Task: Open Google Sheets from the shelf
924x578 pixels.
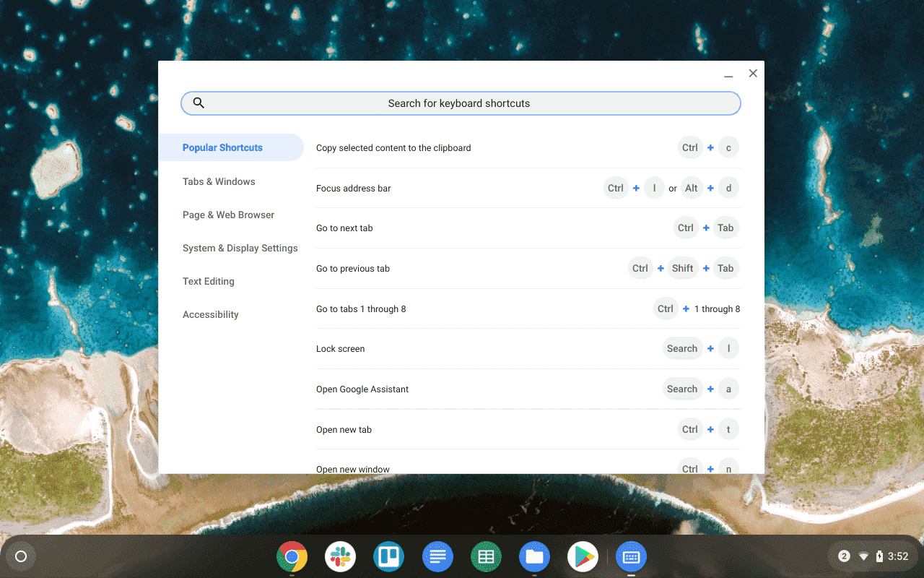Action: click(486, 556)
